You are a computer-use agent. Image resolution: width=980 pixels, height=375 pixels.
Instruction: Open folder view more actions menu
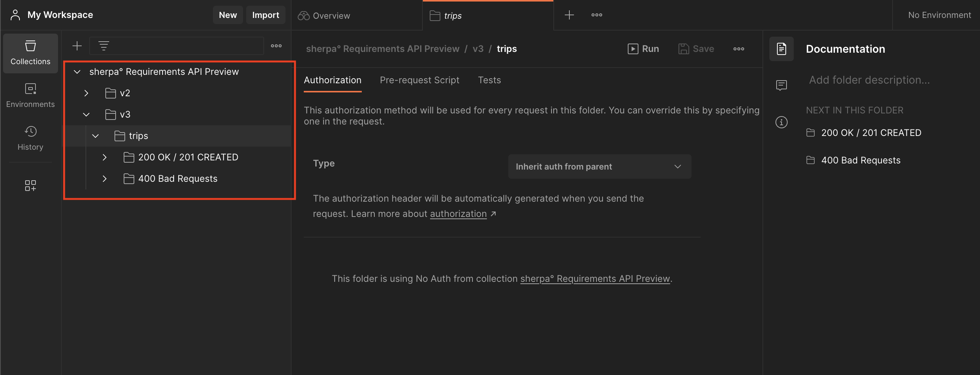(x=738, y=49)
